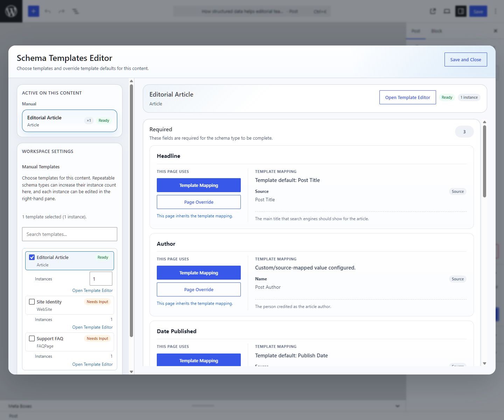Select the Editorial Article active content card

[70, 121]
